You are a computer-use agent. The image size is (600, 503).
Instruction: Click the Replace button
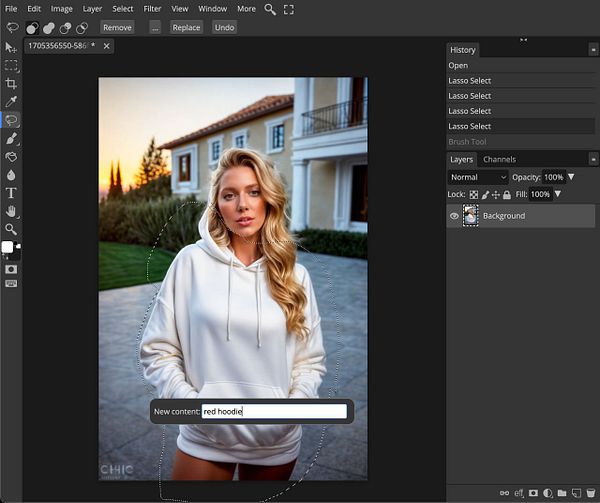186,27
